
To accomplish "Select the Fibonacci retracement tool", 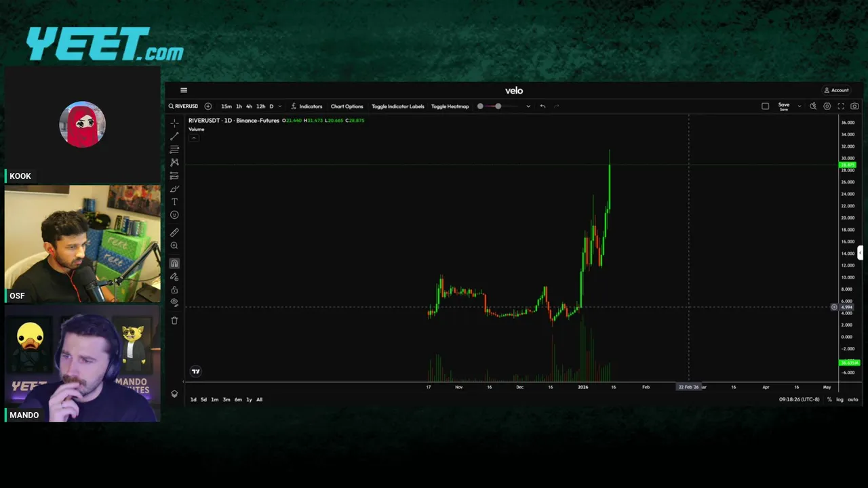I will 174,149.
